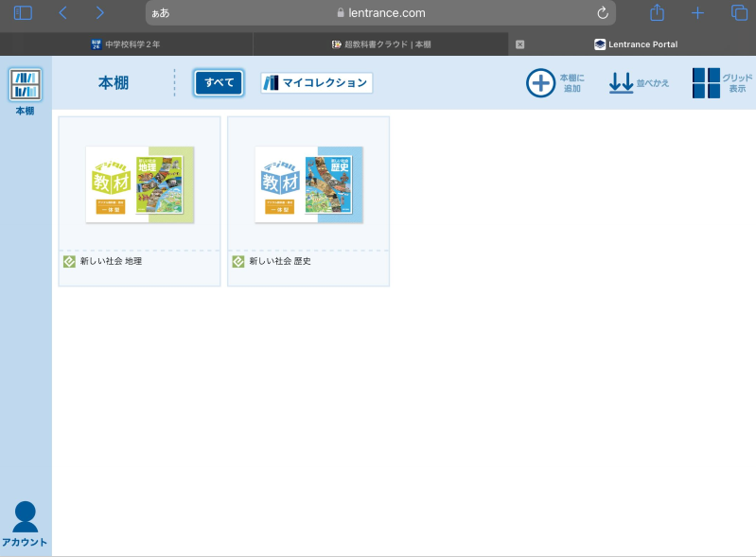Toggle the Safari sidebar panel

pos(23,13)
